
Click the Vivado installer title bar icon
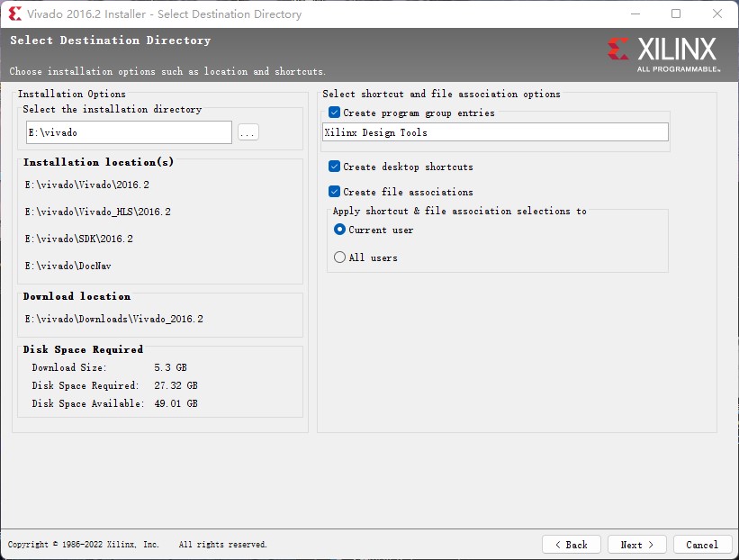click(x=14, y=14)
